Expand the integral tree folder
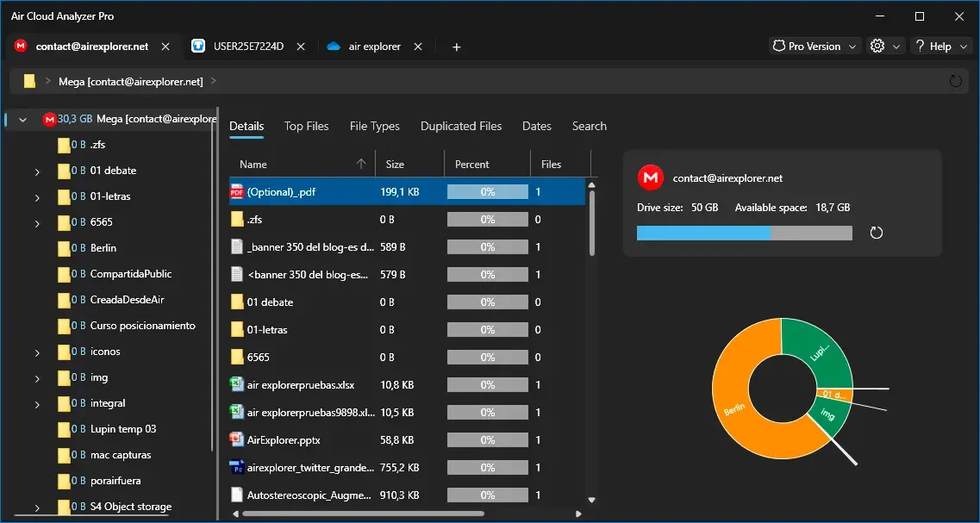The image size is (980, 523). (38, 404)
